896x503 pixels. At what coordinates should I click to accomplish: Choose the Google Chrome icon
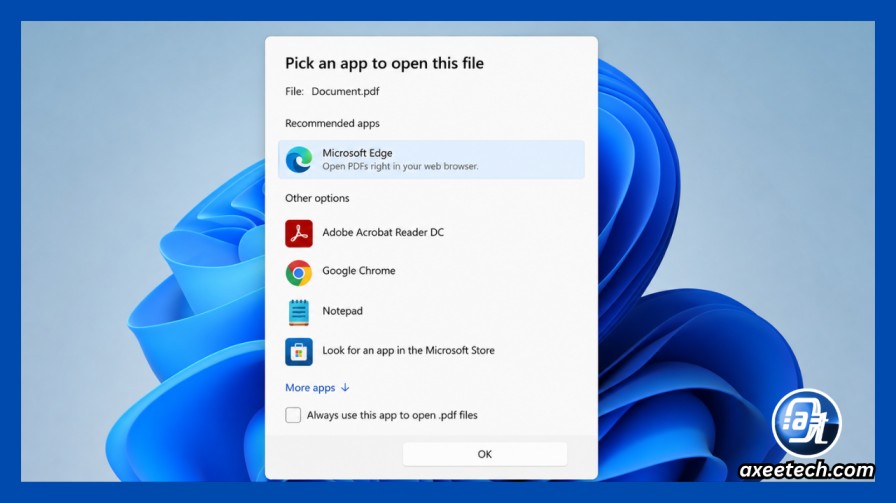pos(299,273)
